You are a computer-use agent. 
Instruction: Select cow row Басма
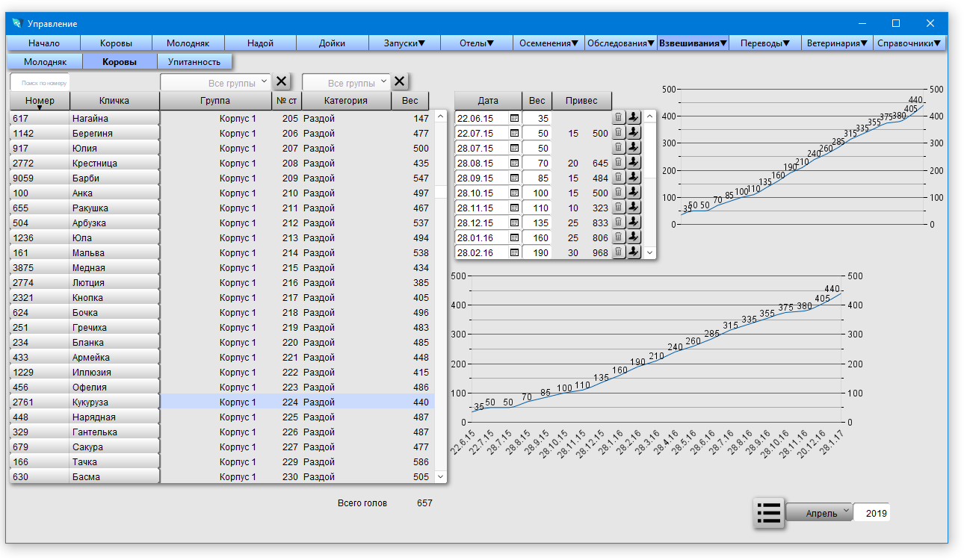tap(221, 476)
